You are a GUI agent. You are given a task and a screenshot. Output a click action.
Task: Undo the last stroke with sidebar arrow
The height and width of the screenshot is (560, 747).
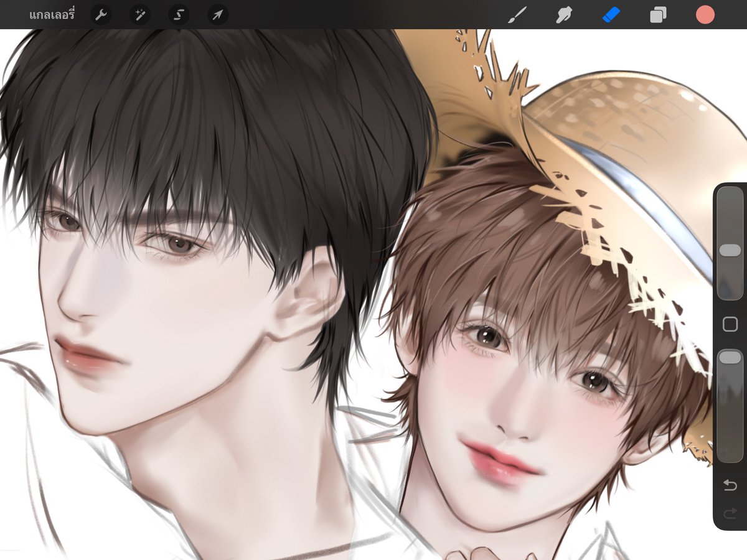click(x=730, y=485)
